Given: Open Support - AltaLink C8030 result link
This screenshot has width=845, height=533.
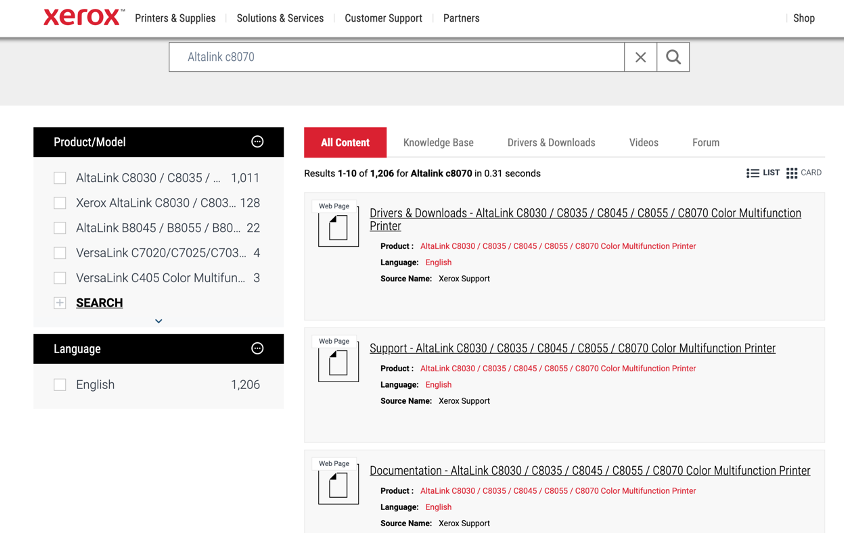Looking at the screenshot, I should pyautogui.click(x=572, y=348).
